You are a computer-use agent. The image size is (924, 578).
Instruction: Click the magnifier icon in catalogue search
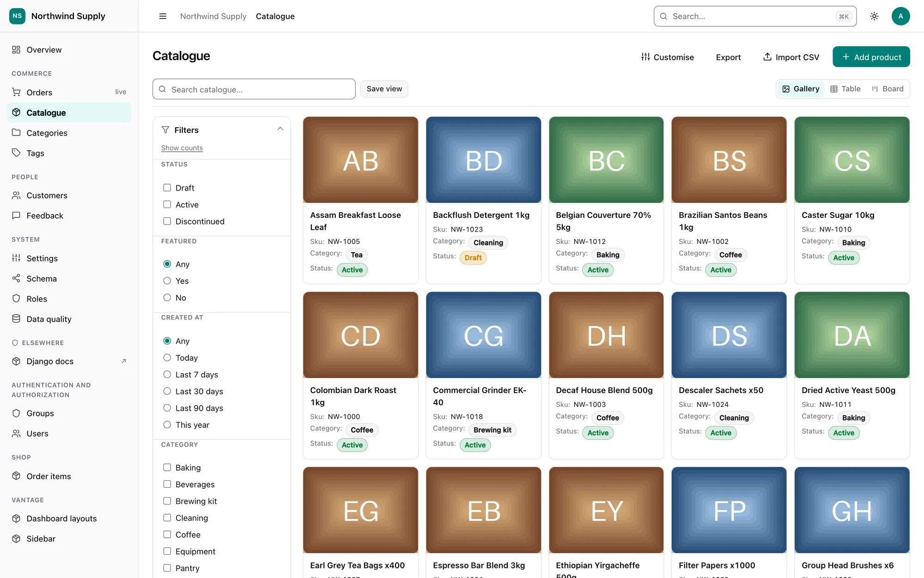(163, 89)
